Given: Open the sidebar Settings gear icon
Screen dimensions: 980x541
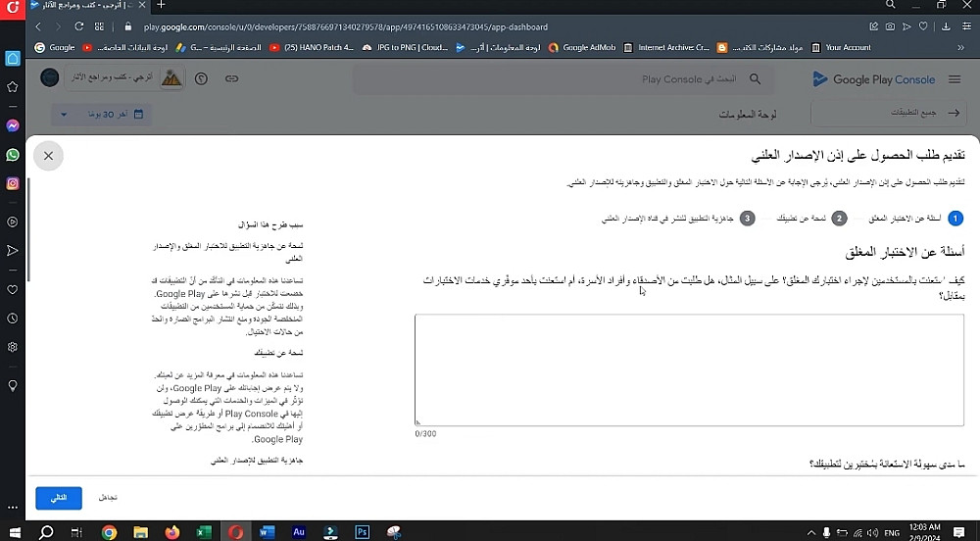Looking at the screenshot, I should click(13, 347).
